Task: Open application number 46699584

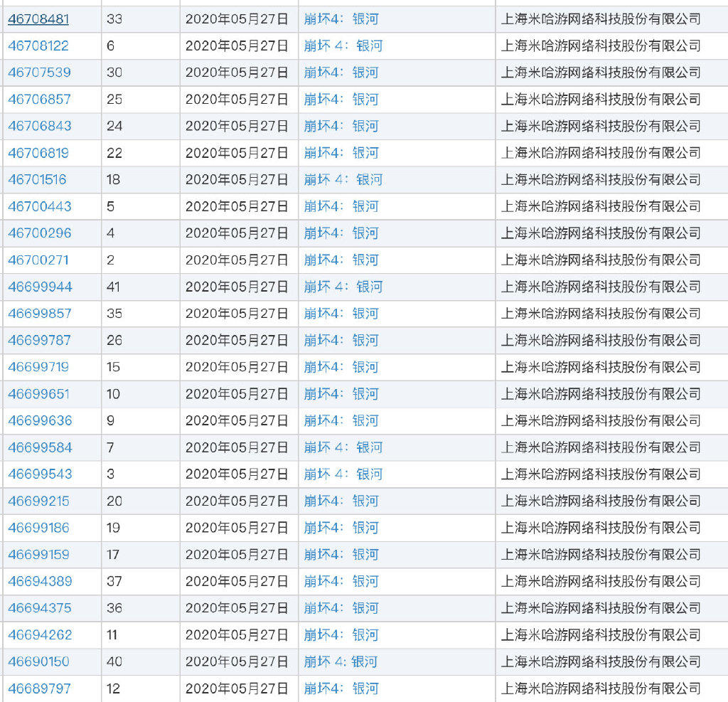Action: [x=40, y=447]
